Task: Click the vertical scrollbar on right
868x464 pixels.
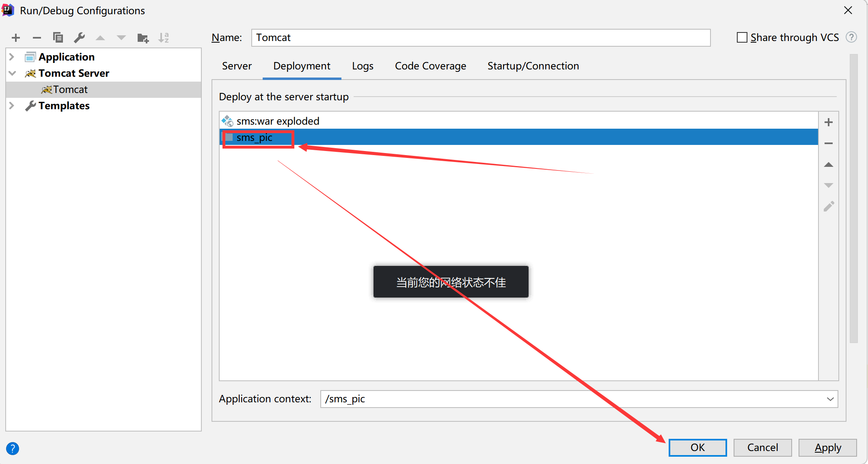Action: tap(854, 199)
